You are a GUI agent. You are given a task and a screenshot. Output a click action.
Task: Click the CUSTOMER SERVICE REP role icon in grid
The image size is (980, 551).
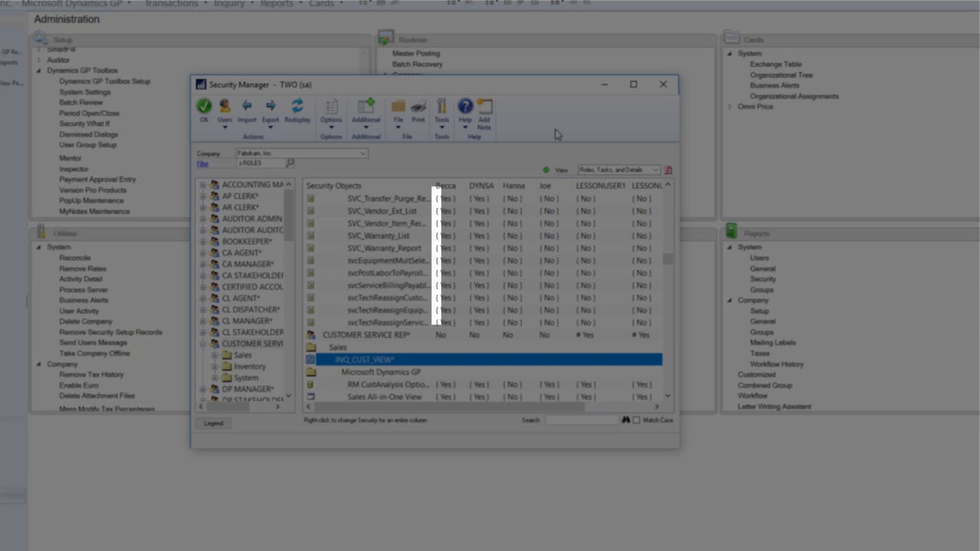click(311, 335)
